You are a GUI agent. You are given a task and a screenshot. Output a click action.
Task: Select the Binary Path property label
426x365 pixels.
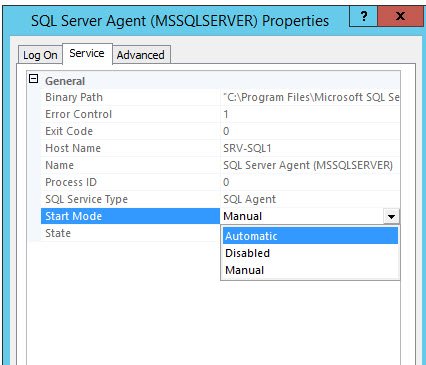74,97
